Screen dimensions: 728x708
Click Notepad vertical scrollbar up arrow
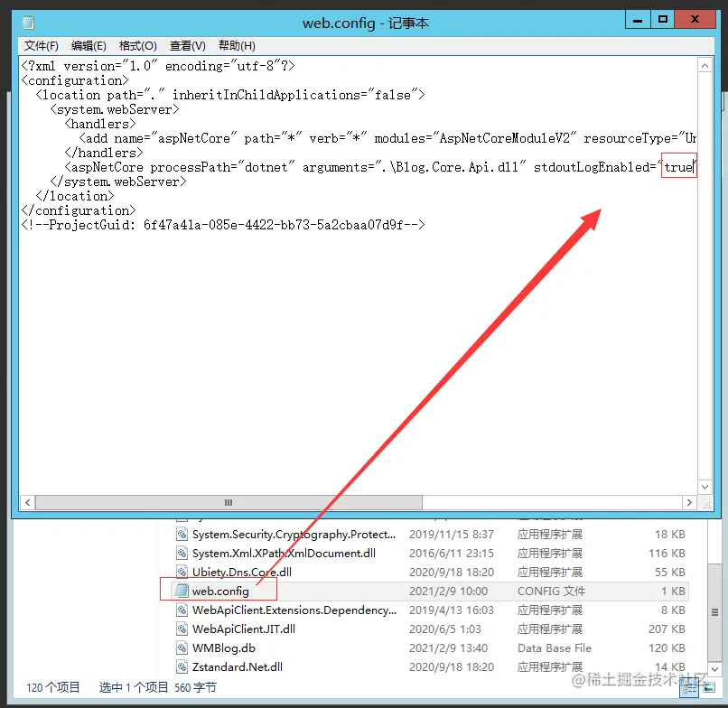(705, 65)
